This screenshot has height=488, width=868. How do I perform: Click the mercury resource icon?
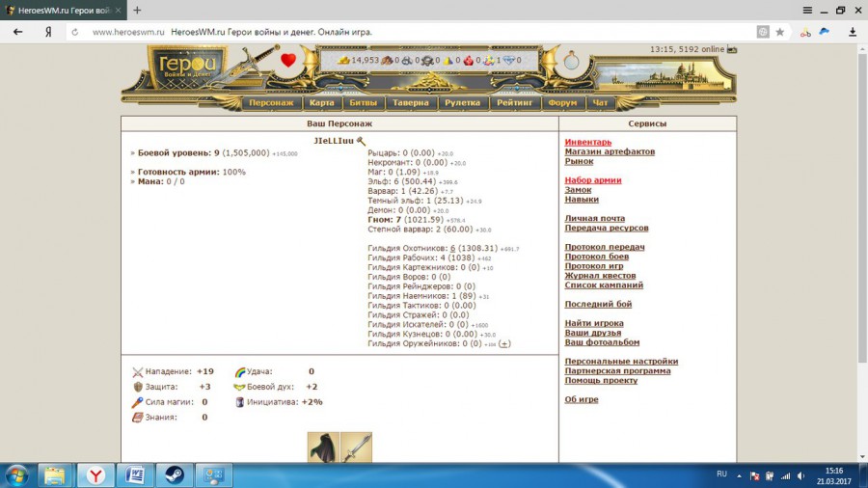427,60
